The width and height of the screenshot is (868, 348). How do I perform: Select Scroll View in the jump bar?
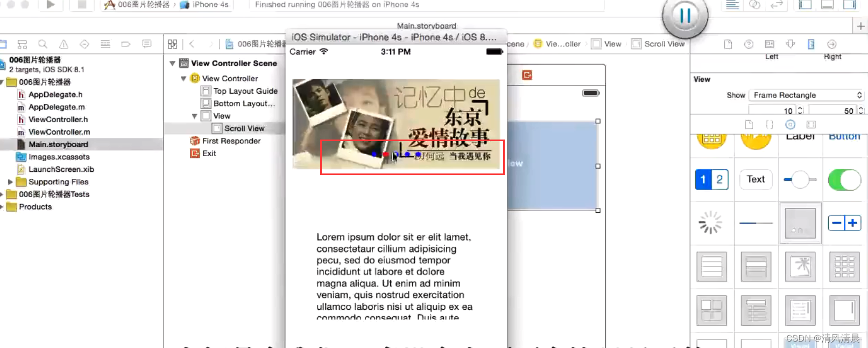(x=658, y=44)
